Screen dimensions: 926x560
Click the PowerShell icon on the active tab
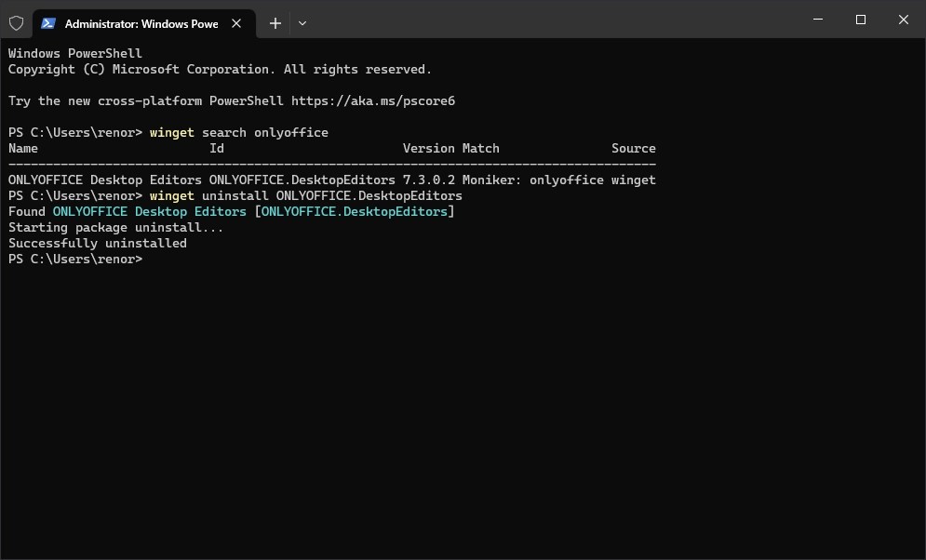click(47, 22)
